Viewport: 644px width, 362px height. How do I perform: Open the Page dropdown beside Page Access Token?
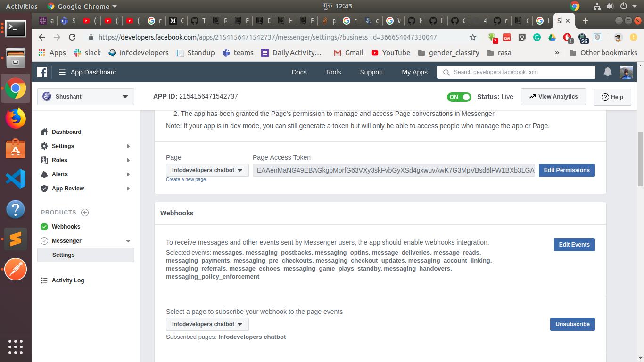207,170
